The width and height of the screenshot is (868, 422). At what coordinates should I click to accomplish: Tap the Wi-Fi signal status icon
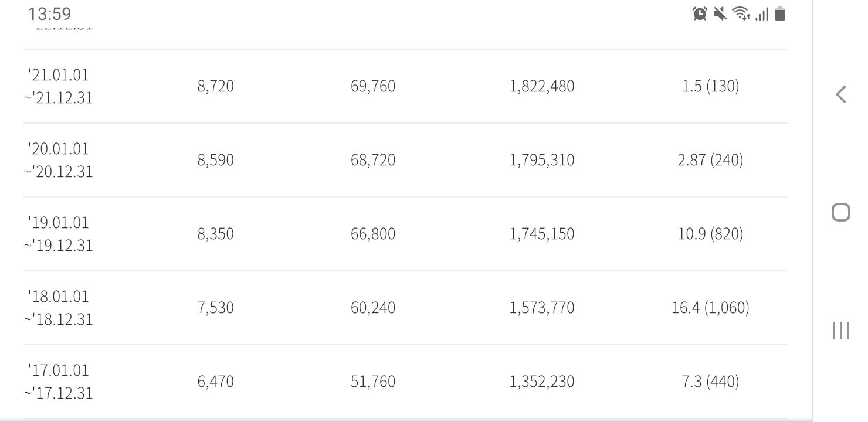point(741,13)
